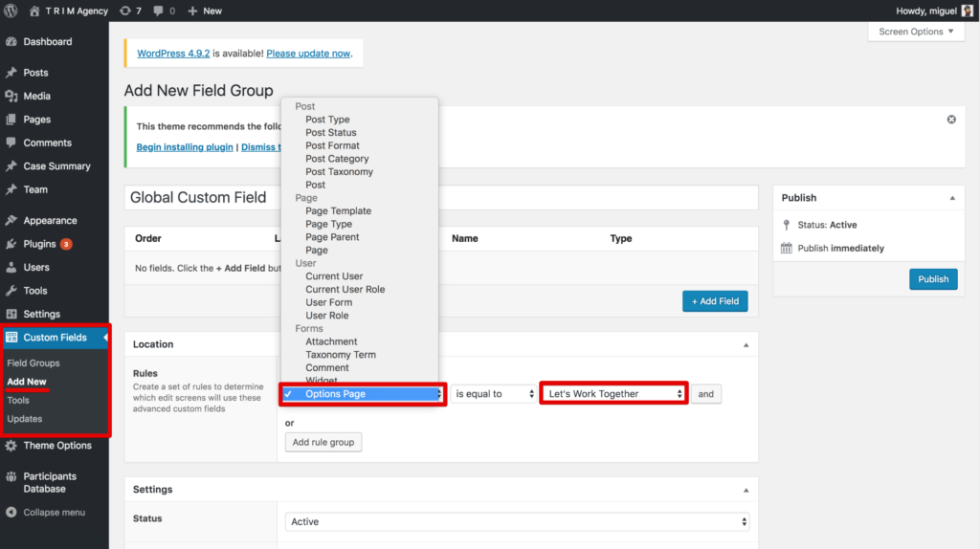Open Screen Options dropdown
The image size is (980, 549).
[916, 32]
